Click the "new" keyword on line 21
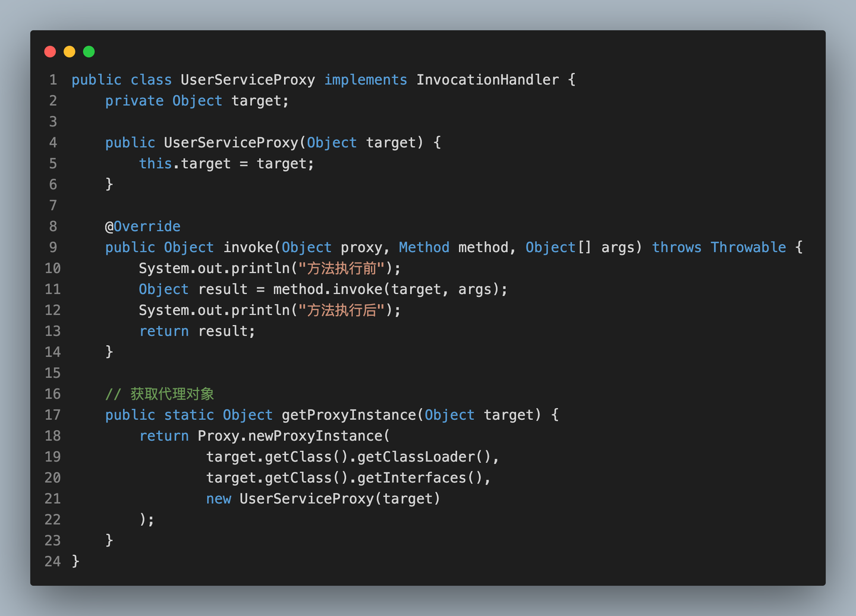Screen dimensions: 856x616 218,499
